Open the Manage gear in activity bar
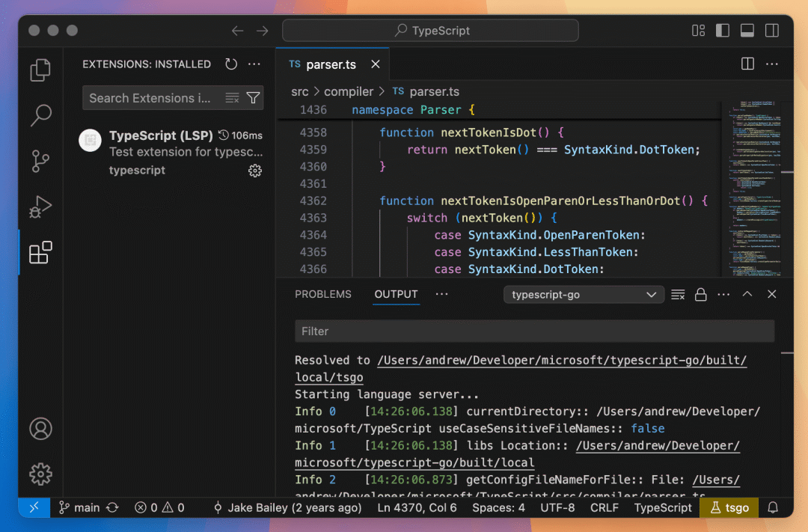The height and width of the screenshot is (532, 808). 40,474
